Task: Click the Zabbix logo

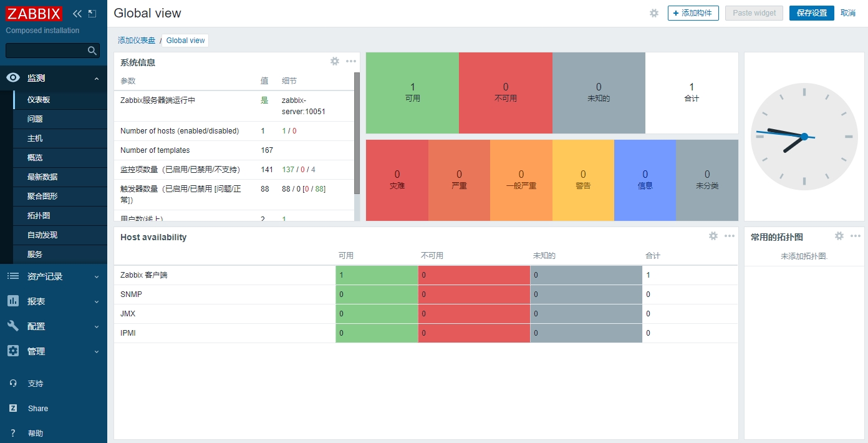Action: [x=34, y=14]
